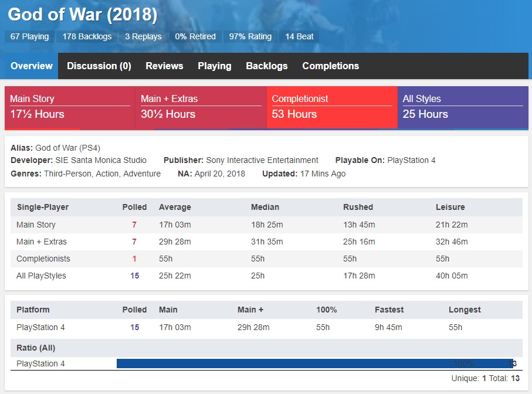Select the Main Story 17½ Hours tile
The image size is (532, 394).
coord(70,108)
